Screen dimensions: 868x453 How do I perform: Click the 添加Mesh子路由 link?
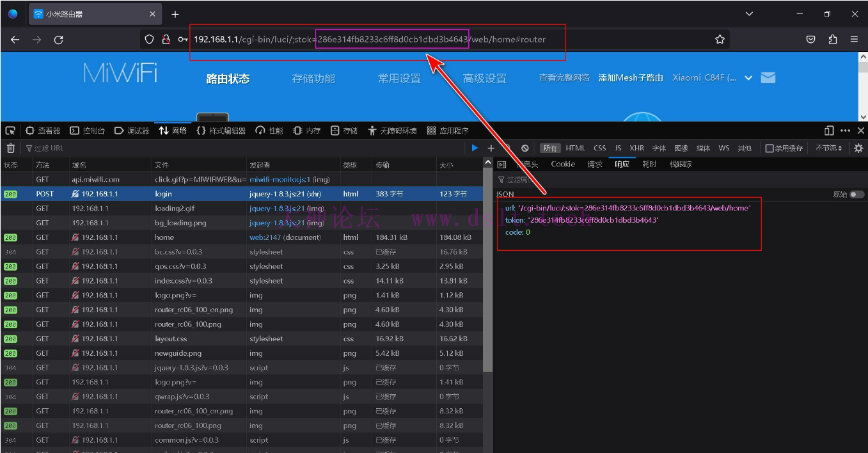pyautogui.click(x=631, y=78)
